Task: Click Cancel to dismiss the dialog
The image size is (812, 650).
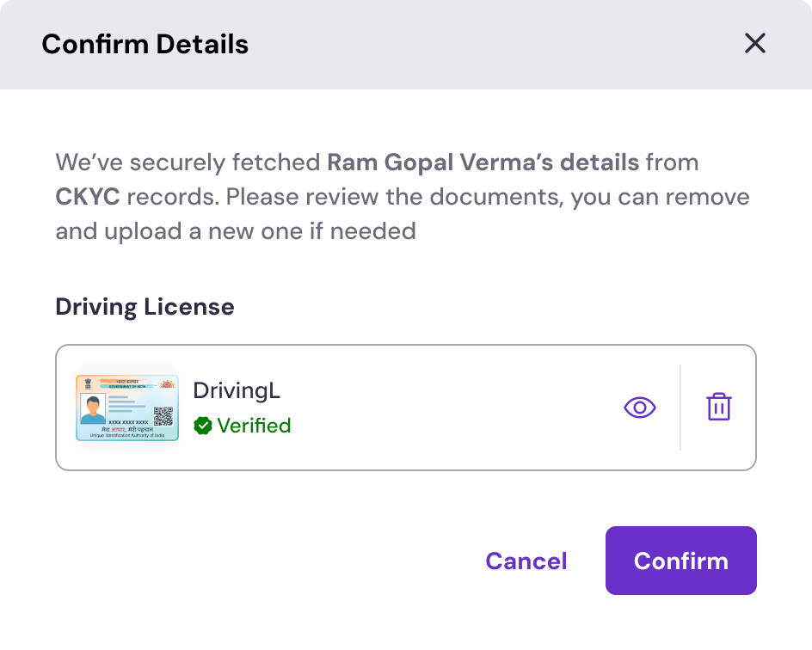Action: tap(526, 561)
